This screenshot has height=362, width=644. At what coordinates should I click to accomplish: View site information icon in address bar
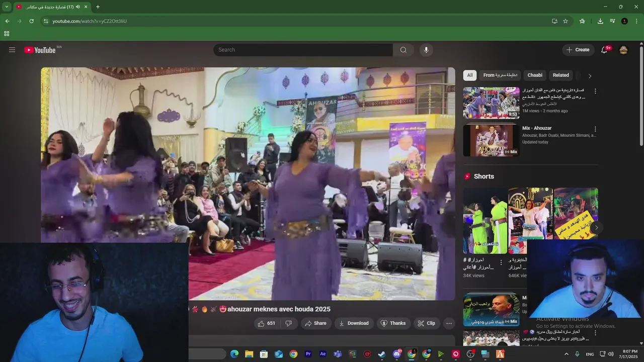(46, 21)
